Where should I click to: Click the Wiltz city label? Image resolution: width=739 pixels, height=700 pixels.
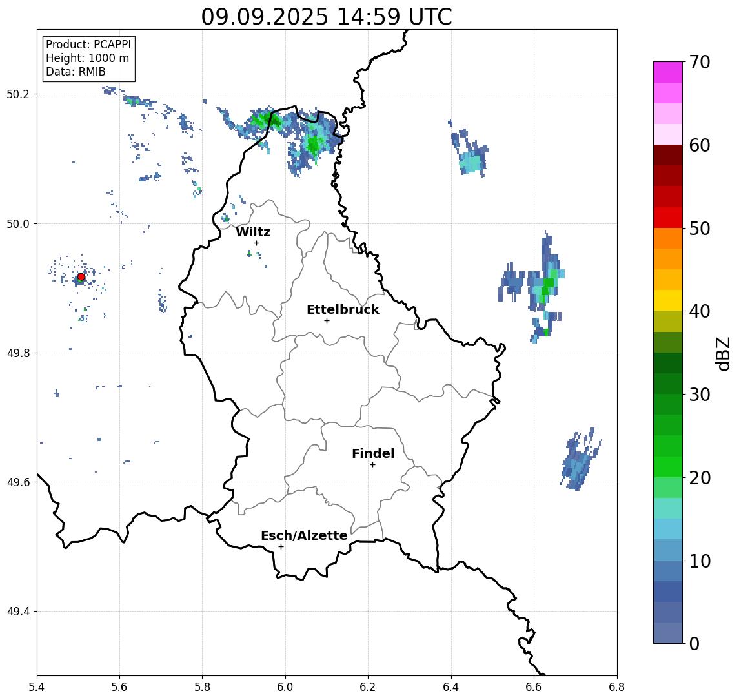click(x=253, y=232)
